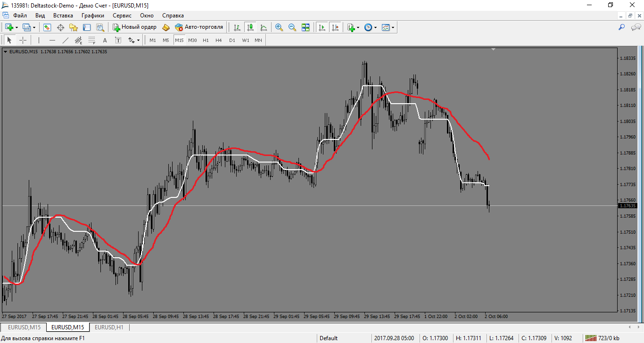644x343 pixels.
Task: Click the Periods clock icon
Action: (x=368, y=27)
